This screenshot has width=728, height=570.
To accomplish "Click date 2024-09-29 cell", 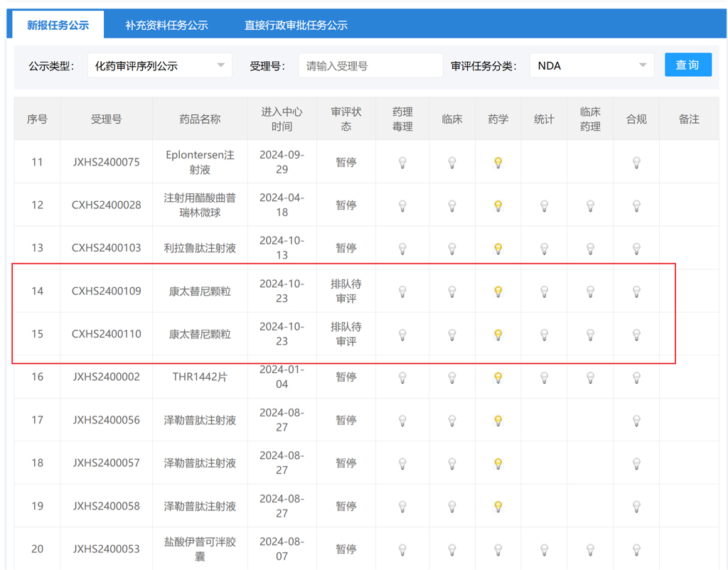I will click(x=282, y=162).
